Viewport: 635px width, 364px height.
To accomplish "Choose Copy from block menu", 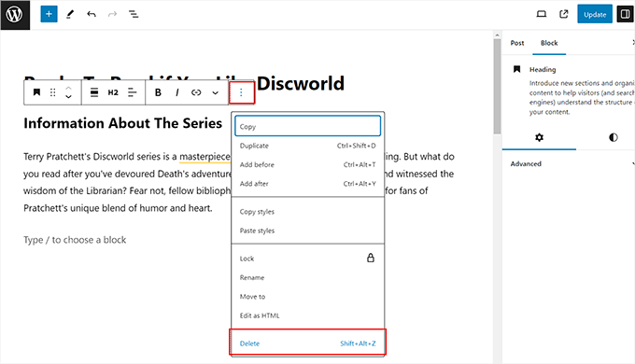I will pos(307,126).
